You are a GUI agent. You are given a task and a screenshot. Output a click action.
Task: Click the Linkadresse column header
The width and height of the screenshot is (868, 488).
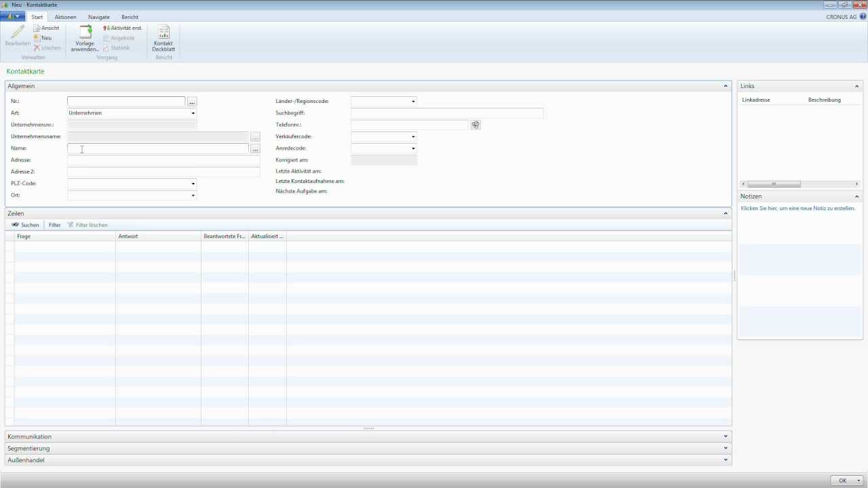pyautogui.click(x=756, y=100)
